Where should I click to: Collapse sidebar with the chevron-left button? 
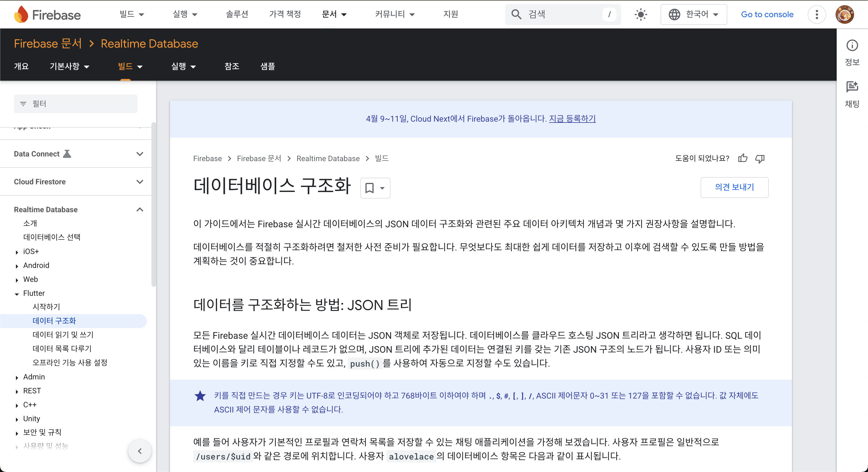pyautogui.click(x=140, y=451)
